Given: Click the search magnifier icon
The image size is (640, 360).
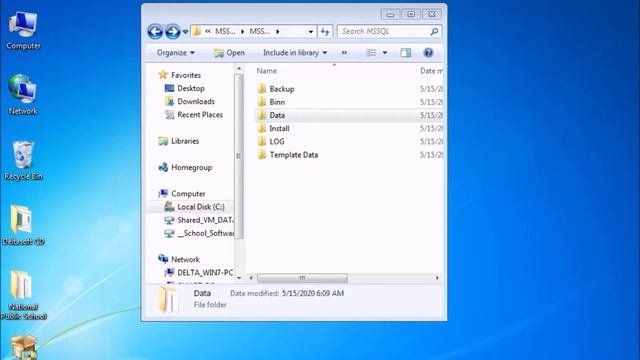Looking at the screenshot, I should pyautogui.click(x=434, y=31).
